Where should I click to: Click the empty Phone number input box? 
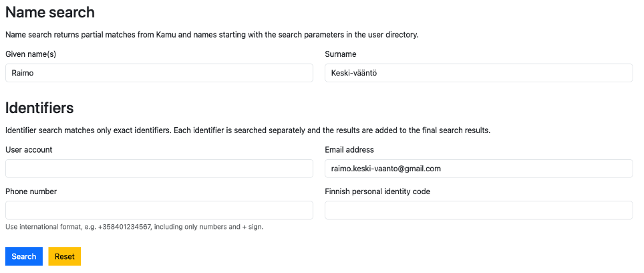[159, 210]
